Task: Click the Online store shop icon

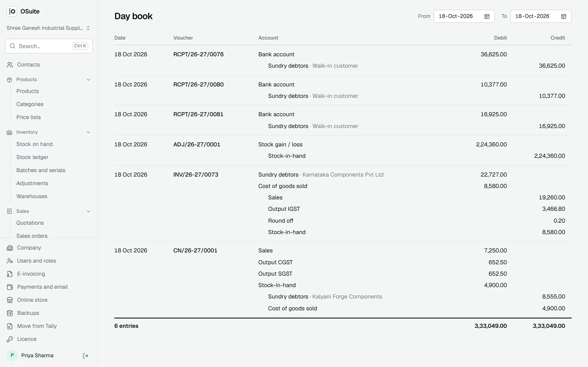Action: 10,300
